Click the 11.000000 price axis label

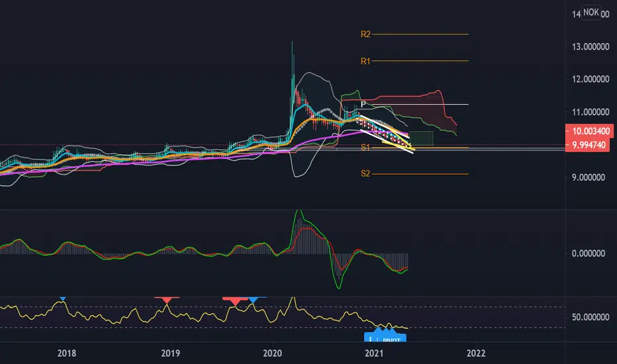click(591, 112)
